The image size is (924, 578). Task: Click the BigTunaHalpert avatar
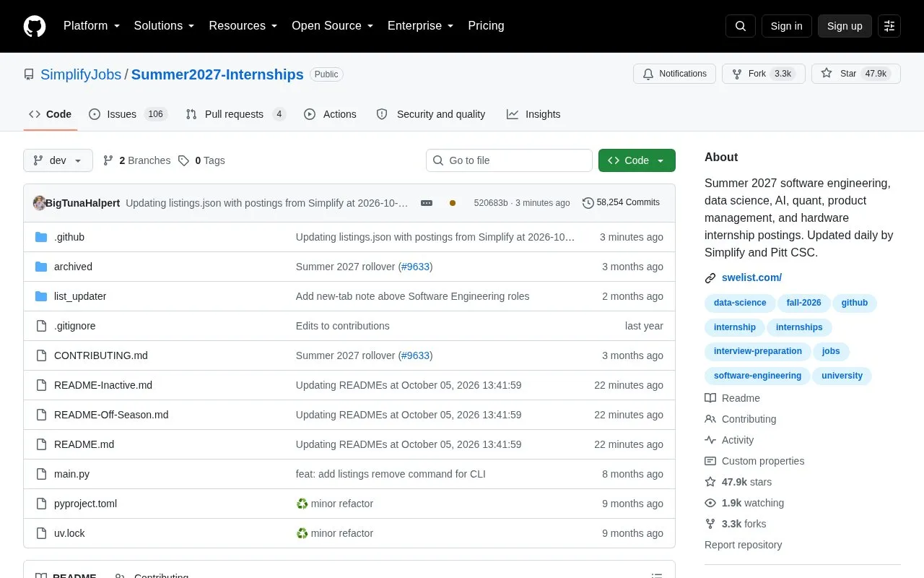click(x=40, y=203)
